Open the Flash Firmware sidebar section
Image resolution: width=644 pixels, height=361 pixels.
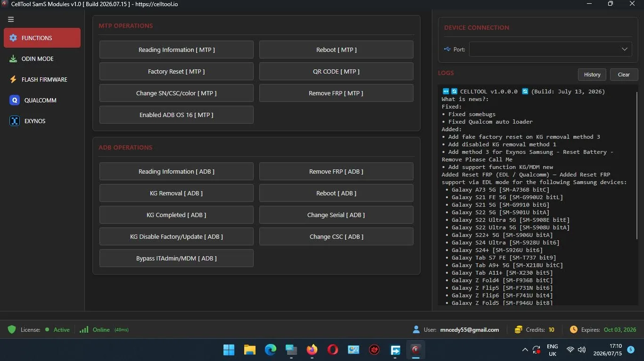pos(42,79)
